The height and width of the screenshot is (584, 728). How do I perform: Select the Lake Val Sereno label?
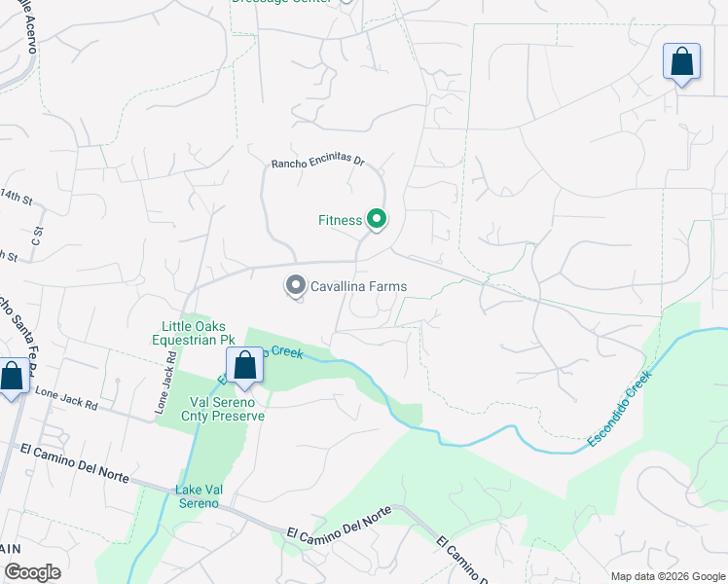[199, 496]
